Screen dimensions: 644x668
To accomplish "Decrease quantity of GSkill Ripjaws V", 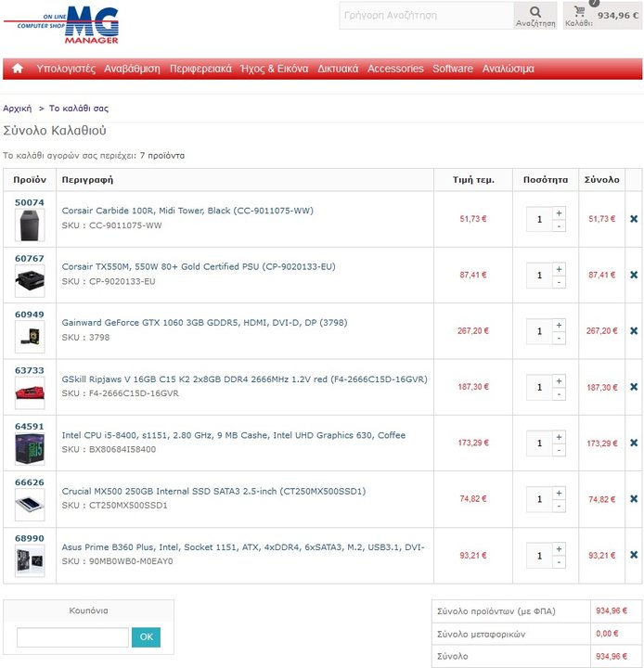I will pyautogui.click(x=559, y=394).
